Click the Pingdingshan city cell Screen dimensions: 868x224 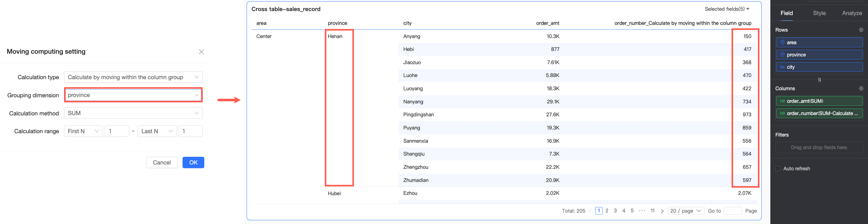418,115
